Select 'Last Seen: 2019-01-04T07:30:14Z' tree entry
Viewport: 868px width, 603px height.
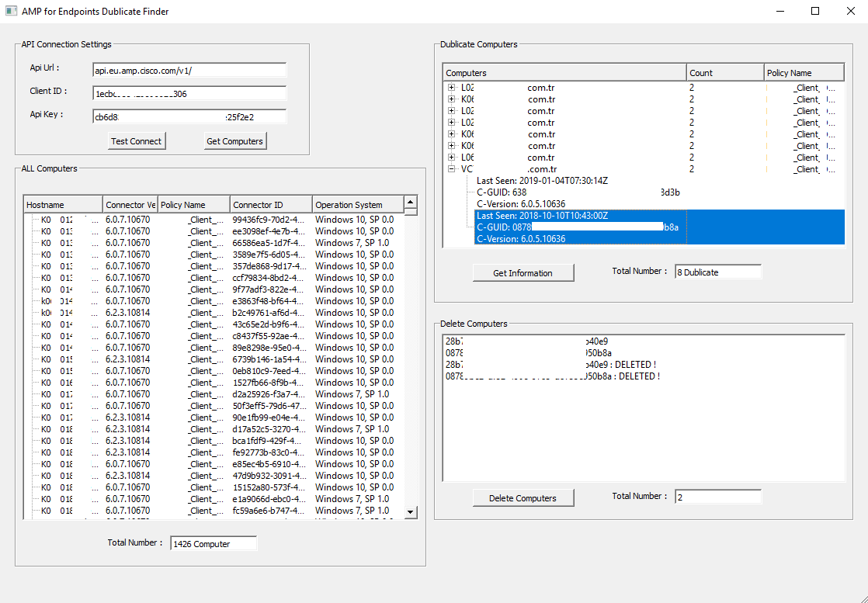click(x=542, y=181)
